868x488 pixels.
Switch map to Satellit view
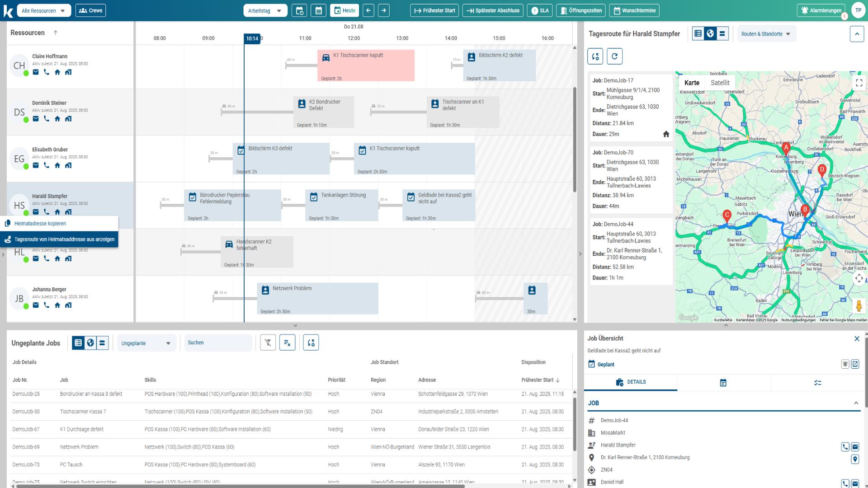(x=720, y=83)
